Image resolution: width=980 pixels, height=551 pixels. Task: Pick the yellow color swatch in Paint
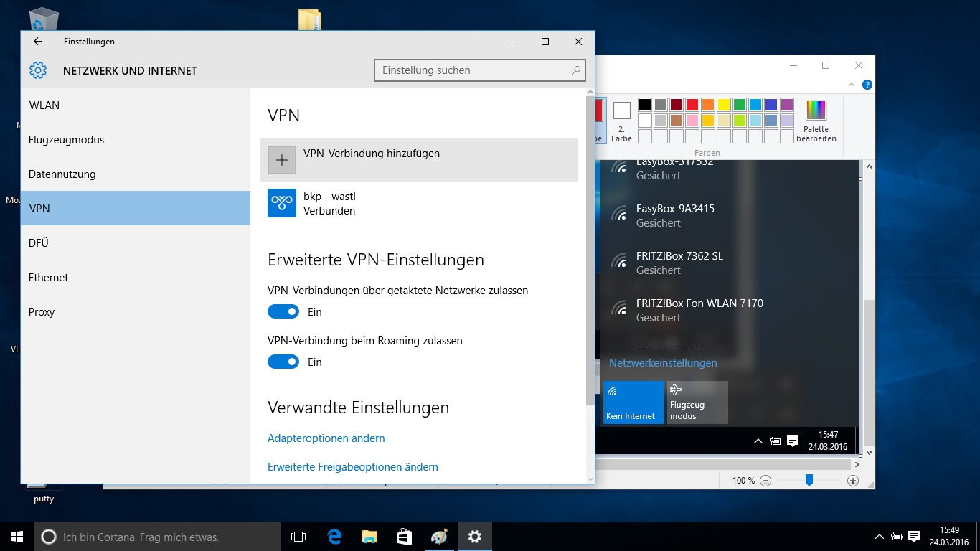click(x=724, y=105)
